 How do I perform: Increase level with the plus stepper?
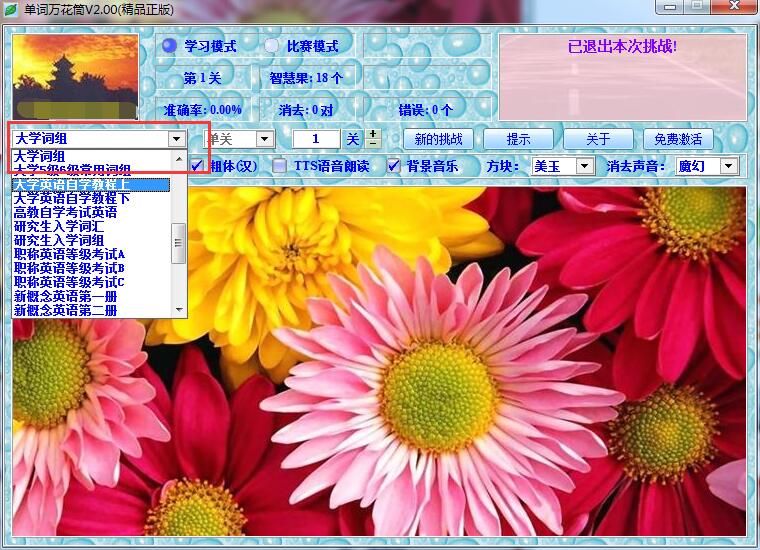coord(373,134)
